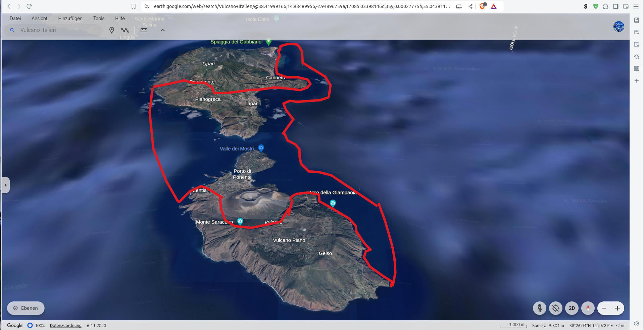Add a sidebar item with the plus
This screenshot has height=330, width=644.
(x=637, y=81)
